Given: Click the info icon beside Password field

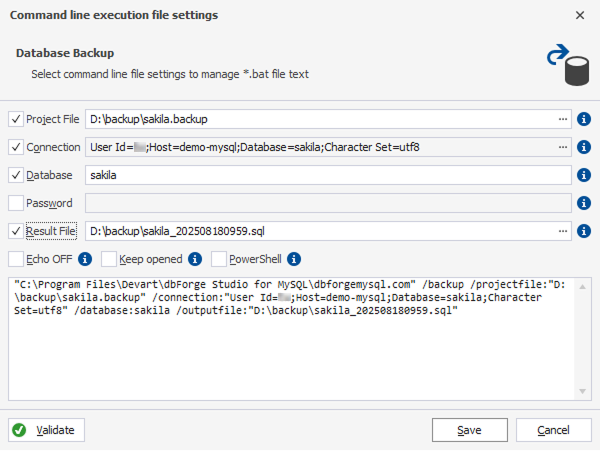Looking at the screenshot, I should [584, 203].
